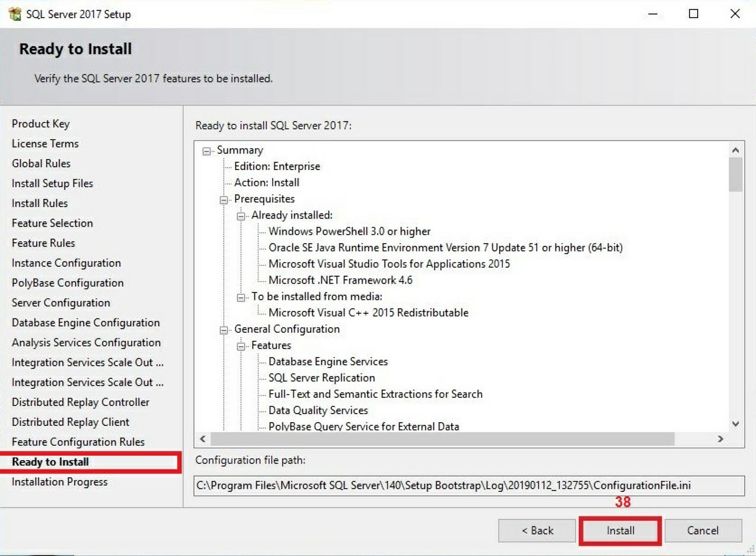Click the Edition: Enterprise tree row
Viewport: 756px width, 556px height.
pos(277,166)
